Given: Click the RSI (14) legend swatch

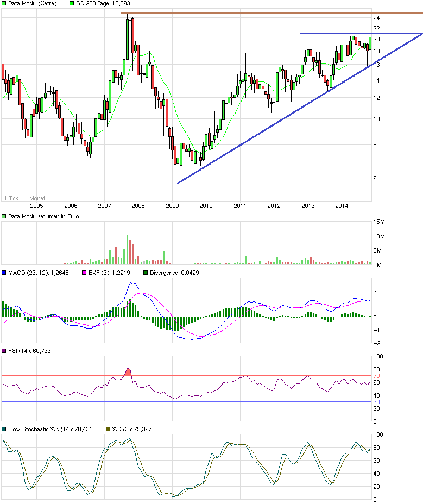Looking at the screenshot, I should 4,352.
